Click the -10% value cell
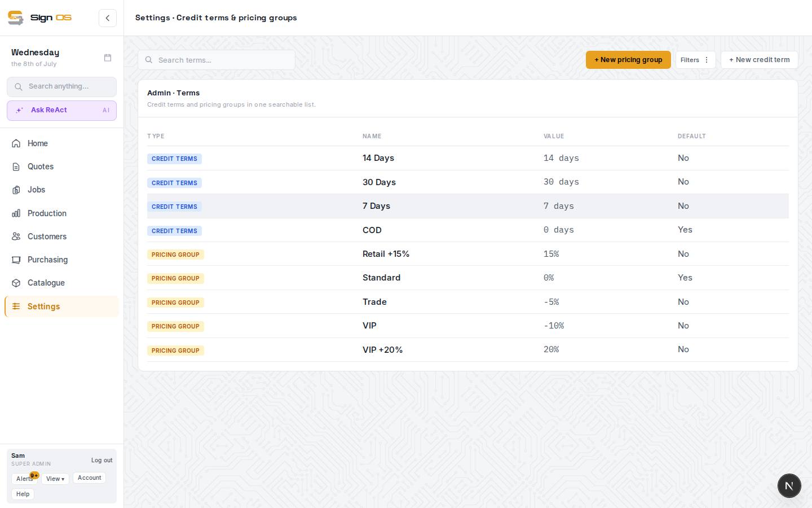 [x=554, y=326]
